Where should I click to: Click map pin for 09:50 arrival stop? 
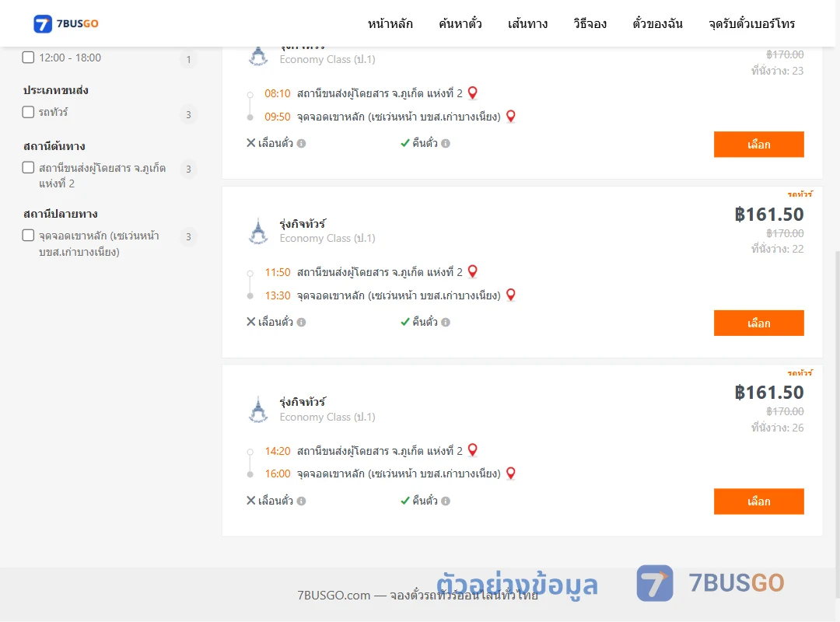click(x=511, y=117)
